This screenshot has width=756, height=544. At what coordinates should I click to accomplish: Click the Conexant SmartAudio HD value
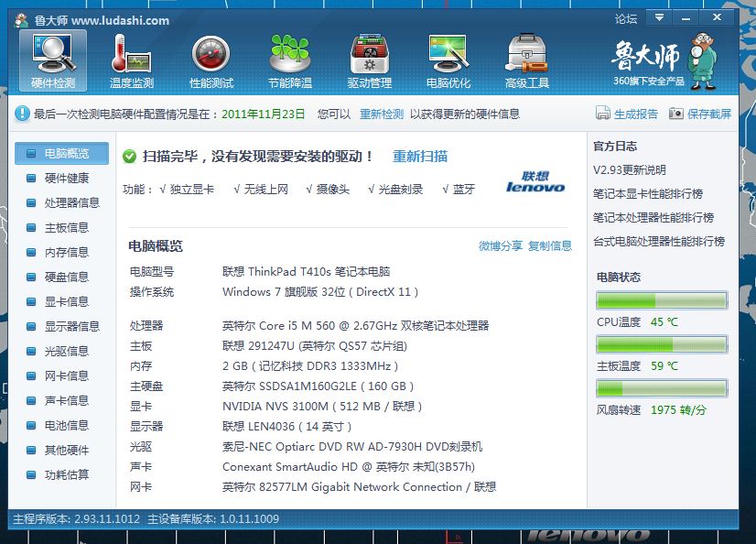tap(349, 467)
